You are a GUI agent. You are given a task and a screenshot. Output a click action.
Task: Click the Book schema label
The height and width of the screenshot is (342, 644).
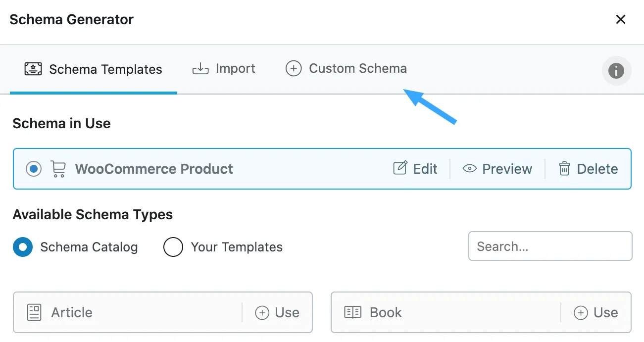386,313
